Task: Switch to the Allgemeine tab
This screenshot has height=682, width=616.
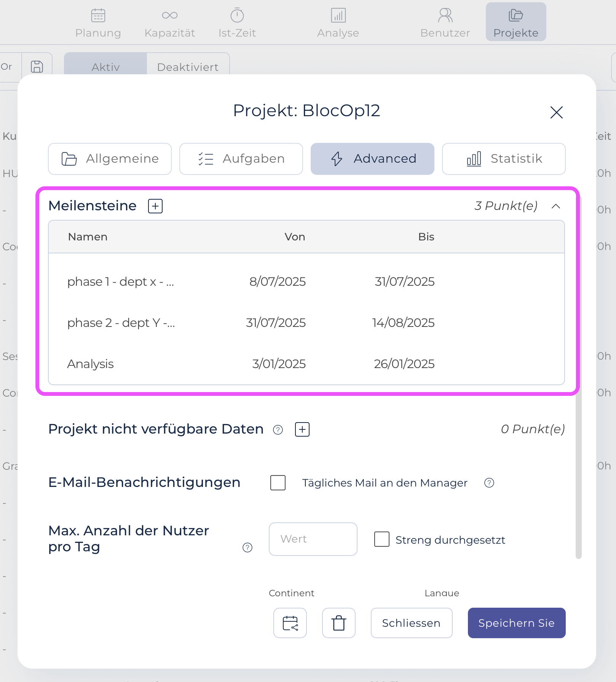Action: pyautogui.click(x=110, y=159)
